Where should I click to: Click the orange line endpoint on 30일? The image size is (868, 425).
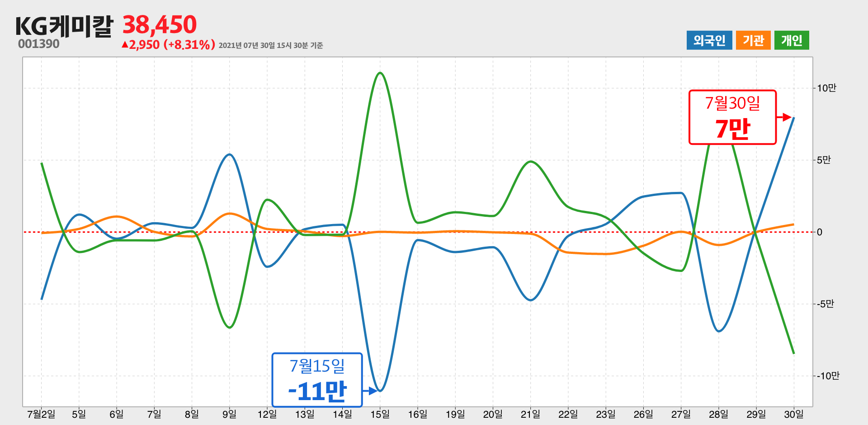(794, 224)
